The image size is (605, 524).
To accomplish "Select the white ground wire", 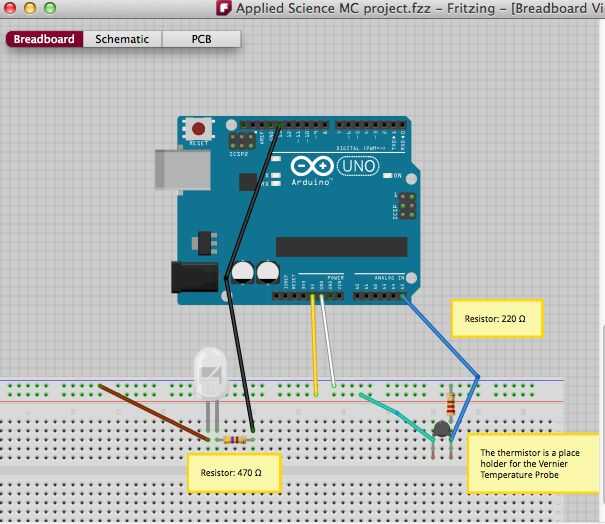I will point(328,343).
